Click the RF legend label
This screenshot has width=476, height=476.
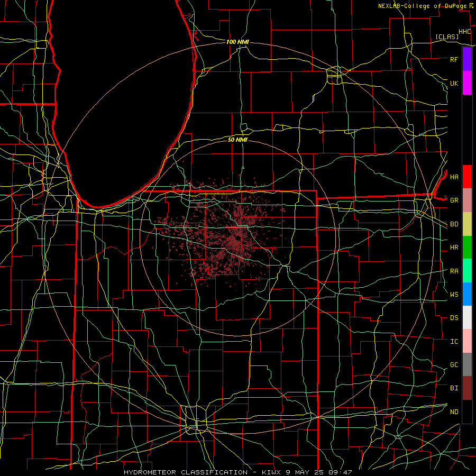click(x=454, y=59)
